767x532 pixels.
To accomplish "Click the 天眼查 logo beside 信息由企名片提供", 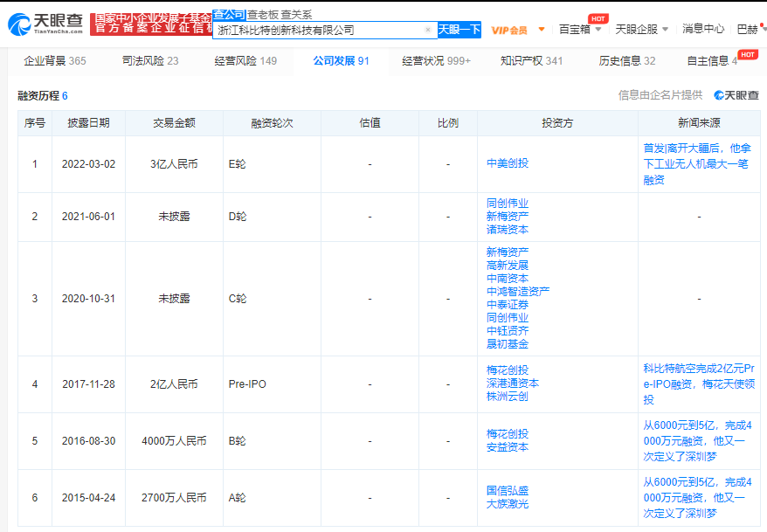I will click(736, 95).
